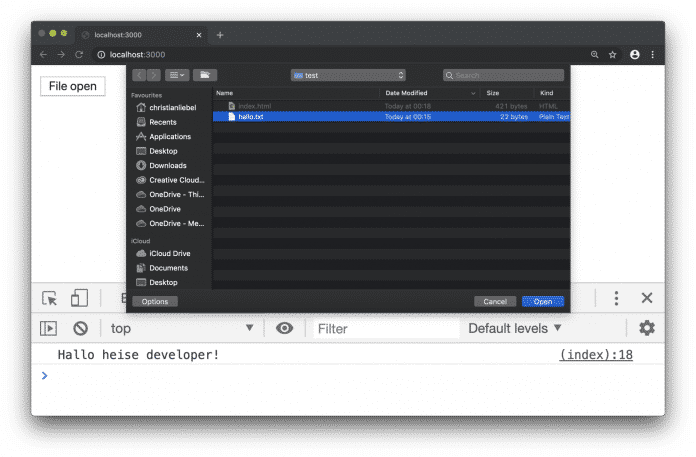Screen dimensions: 696x457
Task: Cancel the file dialog
Action: point(495,302)
